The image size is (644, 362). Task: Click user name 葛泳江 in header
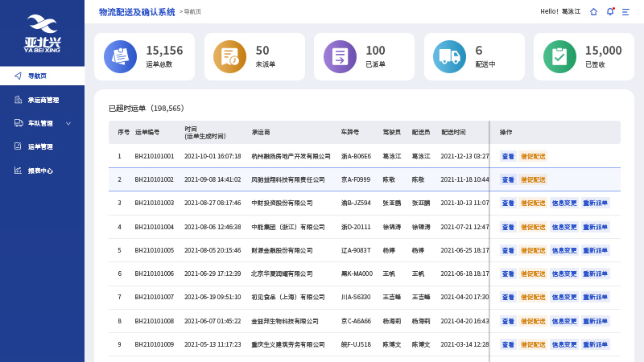coord(571,11)
